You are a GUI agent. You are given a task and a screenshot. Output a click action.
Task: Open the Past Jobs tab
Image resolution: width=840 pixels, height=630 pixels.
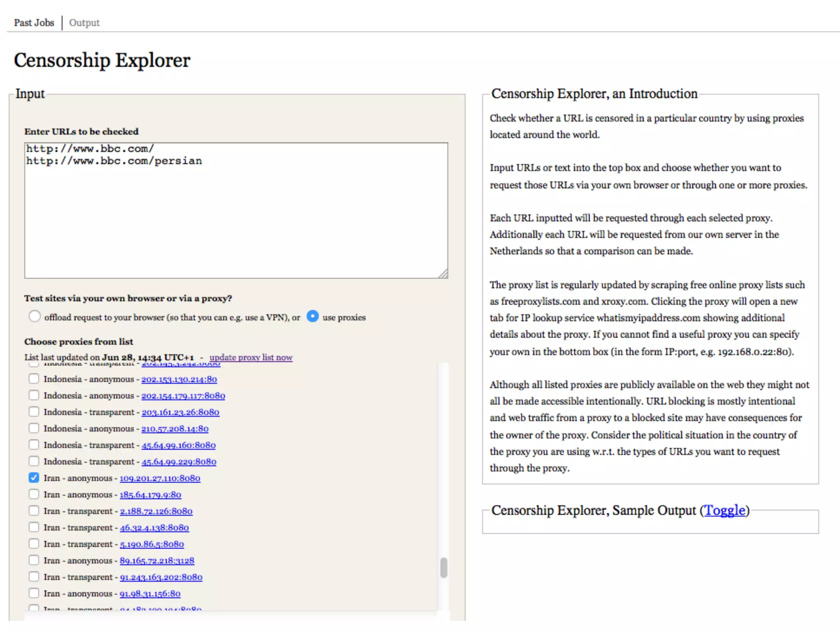[34, 23]
